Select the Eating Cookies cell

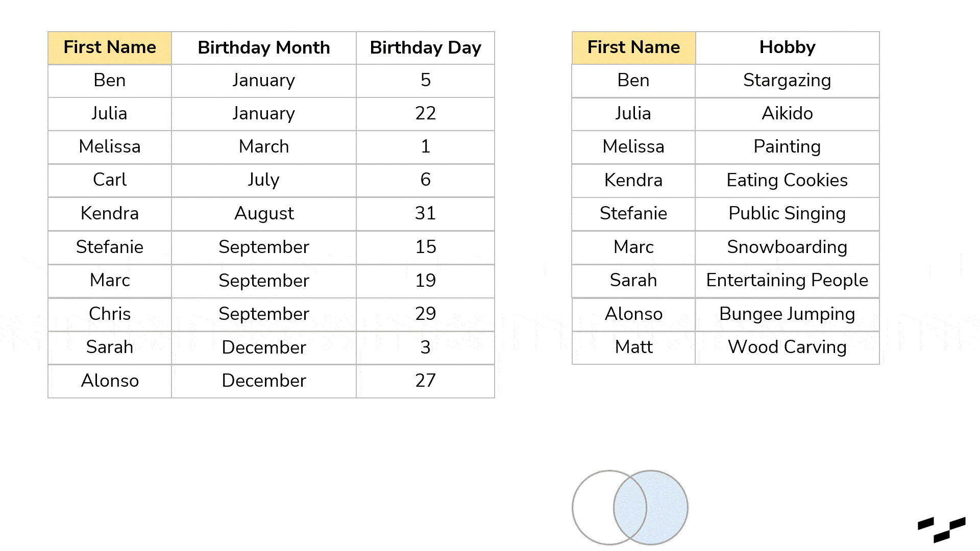point(787,181)
